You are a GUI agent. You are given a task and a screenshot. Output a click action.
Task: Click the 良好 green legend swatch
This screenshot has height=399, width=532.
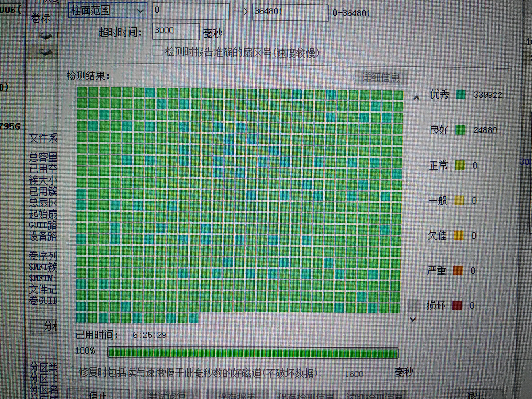tap(460, 130)
